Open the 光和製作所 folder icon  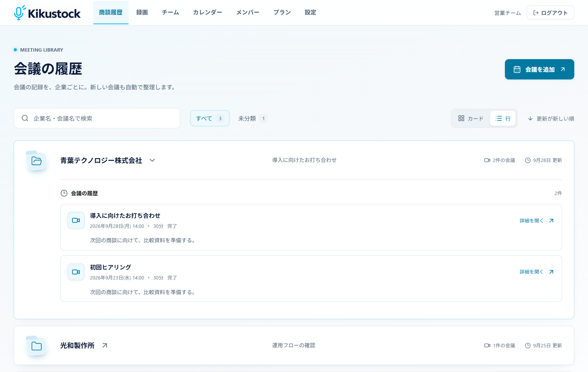[x=37, y=346]
